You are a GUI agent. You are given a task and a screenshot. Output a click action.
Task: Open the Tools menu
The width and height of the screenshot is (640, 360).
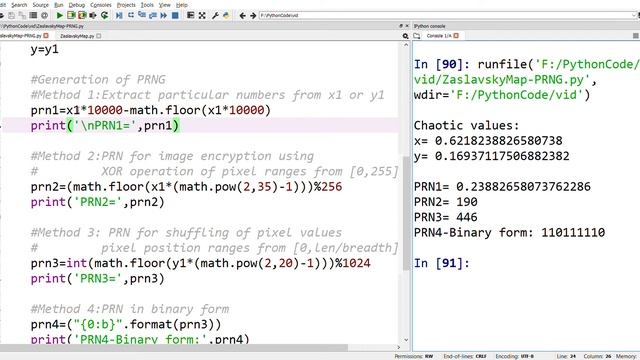click(147, 5)
